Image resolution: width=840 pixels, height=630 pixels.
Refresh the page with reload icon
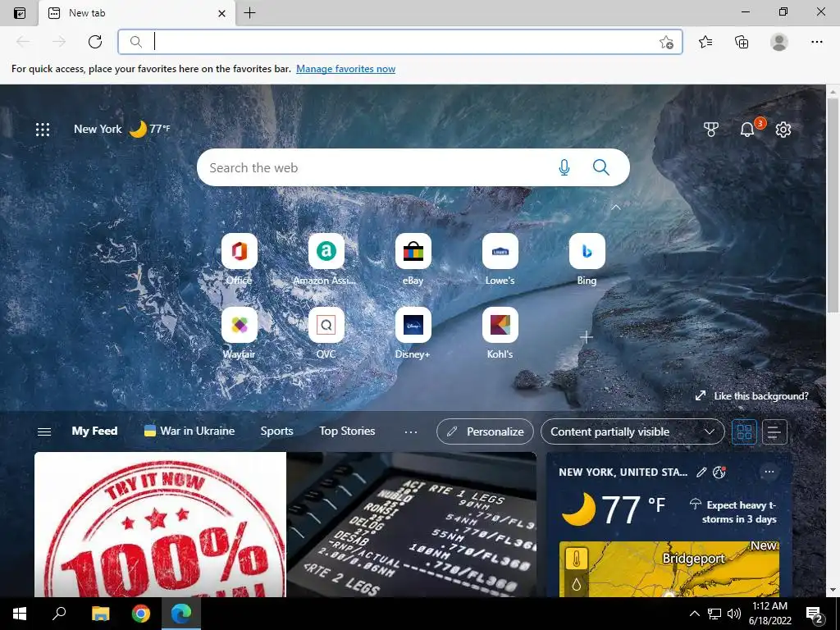95,42
